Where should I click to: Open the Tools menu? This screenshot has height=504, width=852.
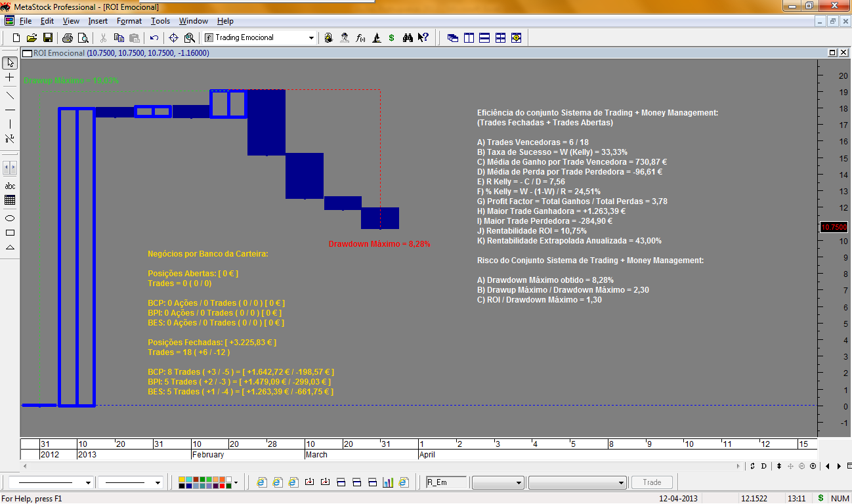click(160, 21)
